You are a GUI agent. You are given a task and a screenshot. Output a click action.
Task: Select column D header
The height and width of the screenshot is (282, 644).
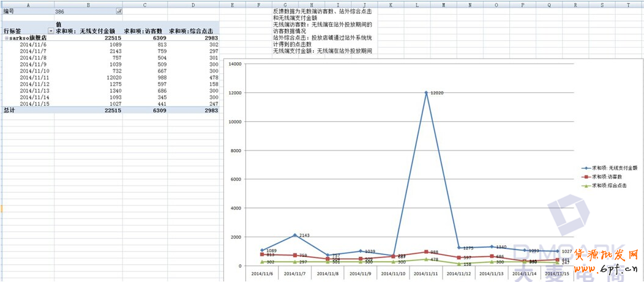click(x=193, y=4)
